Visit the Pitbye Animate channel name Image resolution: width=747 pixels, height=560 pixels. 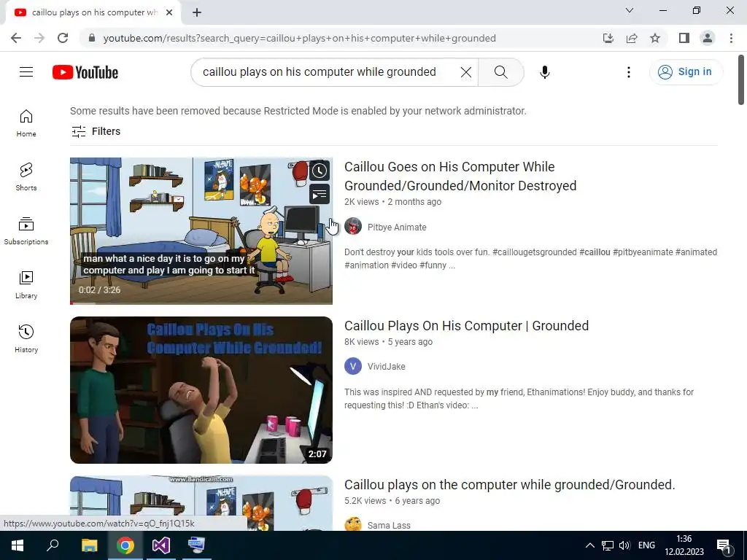pyautogui.click(x=397, y=227)
